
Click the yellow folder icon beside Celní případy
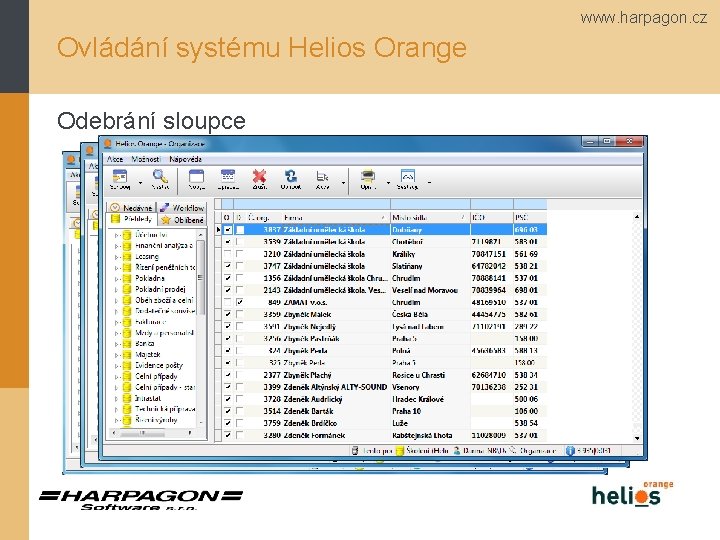pyautogui.click(x=127, y=377)
